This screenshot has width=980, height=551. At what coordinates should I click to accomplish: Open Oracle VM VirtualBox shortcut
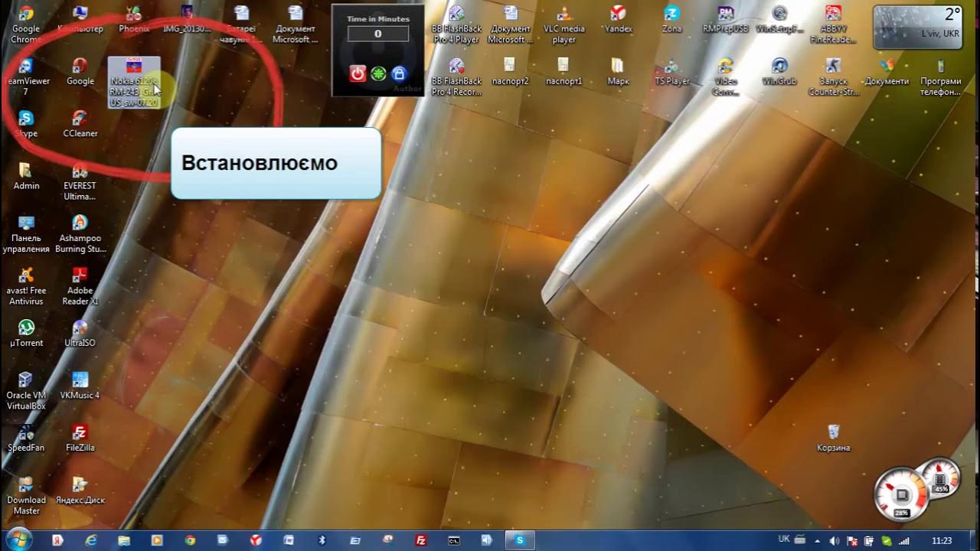coord(26,391)
